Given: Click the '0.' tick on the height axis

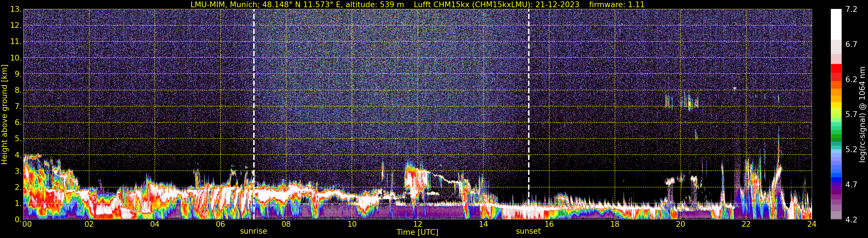Looking at the screenshot, I should point(18,219).
